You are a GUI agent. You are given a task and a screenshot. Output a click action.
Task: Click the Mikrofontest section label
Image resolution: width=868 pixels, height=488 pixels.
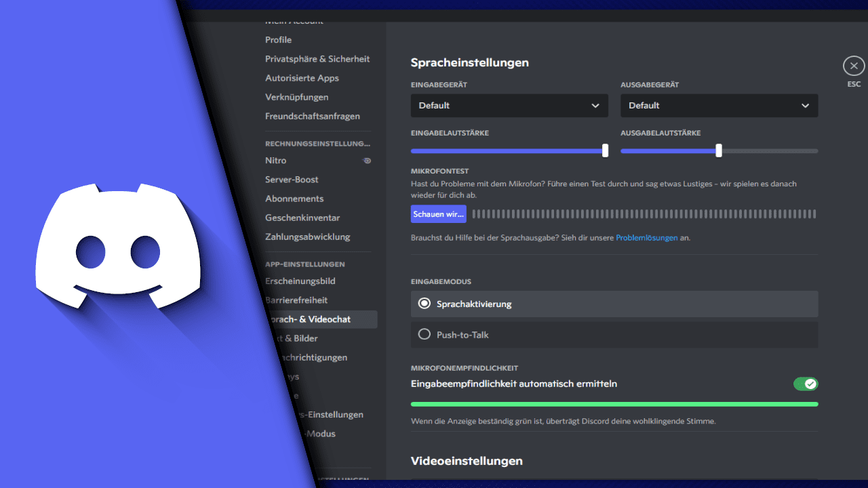tap(440, 171)
